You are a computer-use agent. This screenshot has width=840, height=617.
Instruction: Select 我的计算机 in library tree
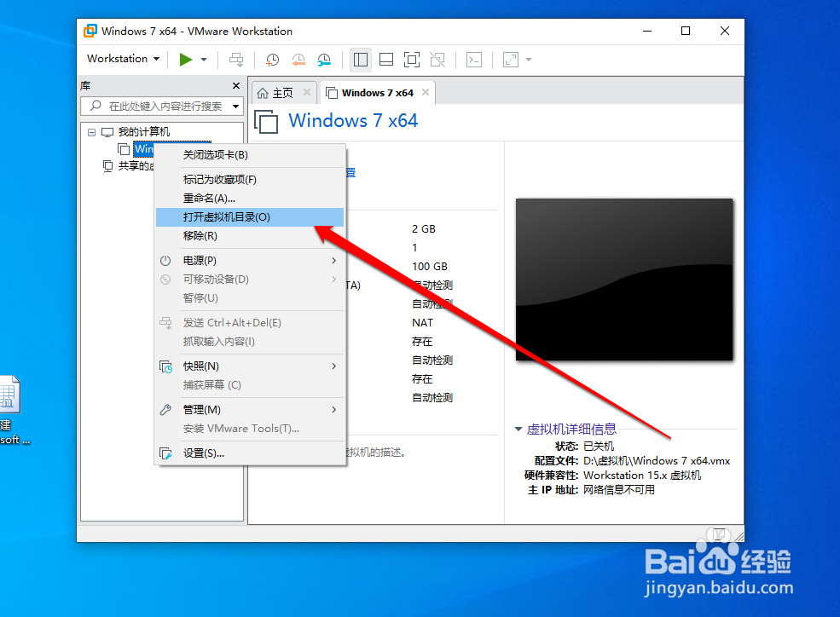(x=143, y=131)
